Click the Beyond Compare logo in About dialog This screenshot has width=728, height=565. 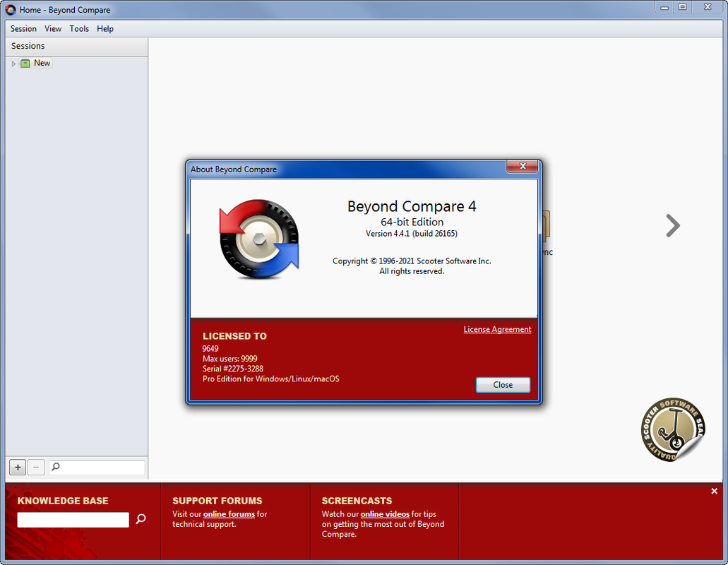click(259, 239)
